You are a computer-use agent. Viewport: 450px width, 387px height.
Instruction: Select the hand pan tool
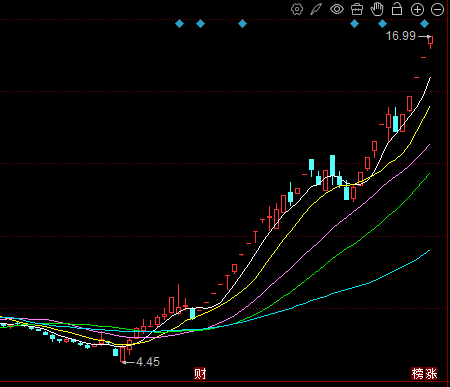[377, 9]
